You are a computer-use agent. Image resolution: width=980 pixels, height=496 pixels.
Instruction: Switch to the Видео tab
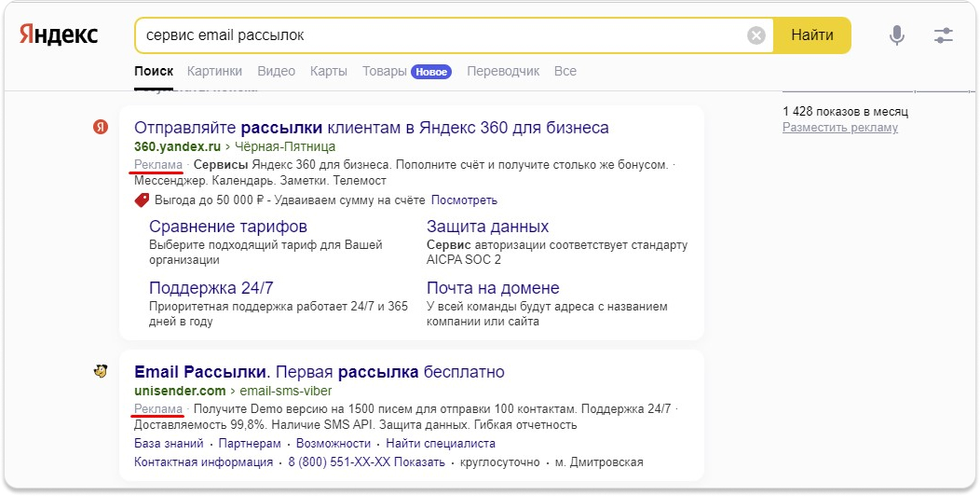pyautogui.click(x=277, y=71)
